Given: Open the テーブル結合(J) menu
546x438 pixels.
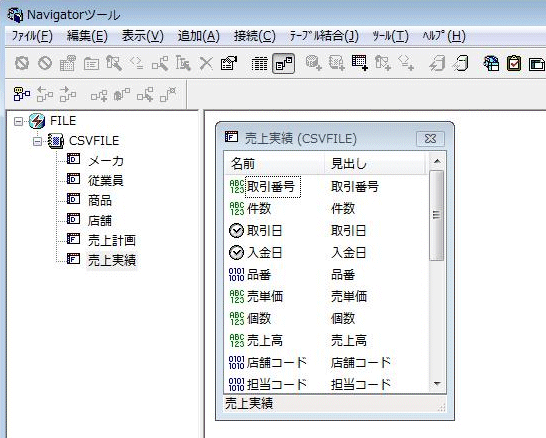Looking at the screenshot, I should [x=324, y=36].
